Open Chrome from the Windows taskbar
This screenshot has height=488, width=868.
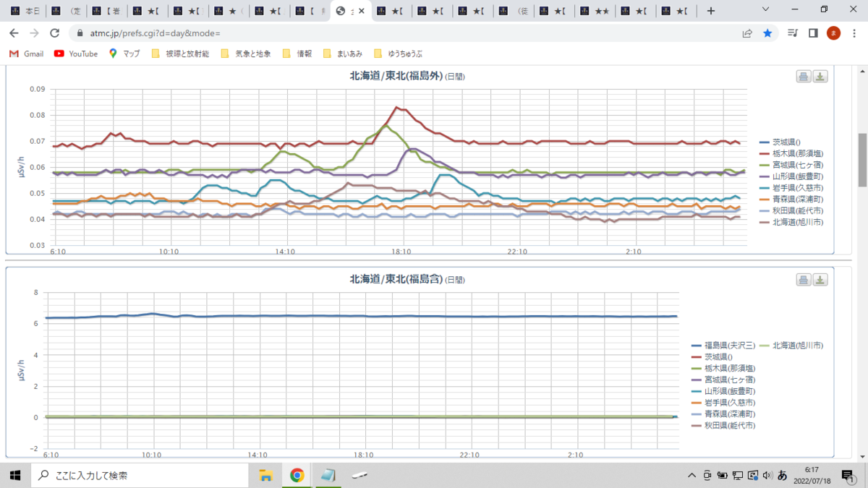point(297,475)
